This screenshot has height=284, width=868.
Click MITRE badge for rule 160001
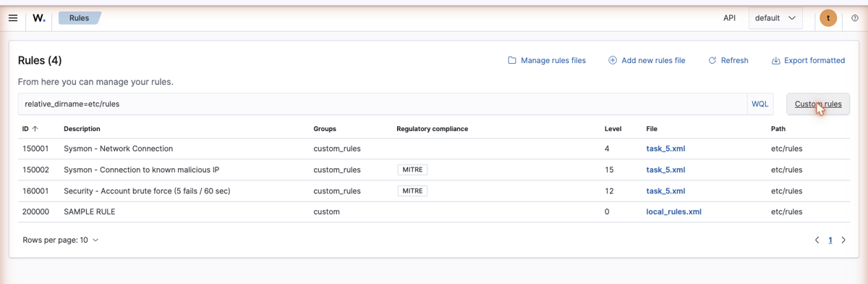pos(412,191)
